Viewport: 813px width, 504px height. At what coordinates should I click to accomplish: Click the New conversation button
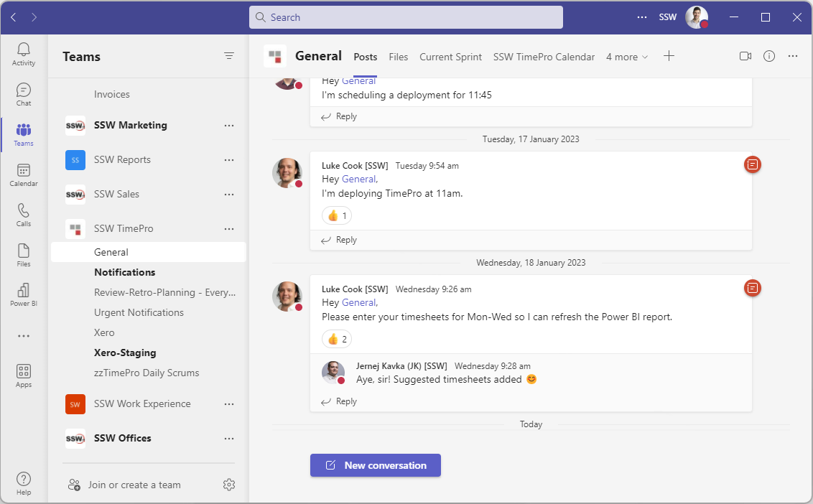(x=376, y=465)
